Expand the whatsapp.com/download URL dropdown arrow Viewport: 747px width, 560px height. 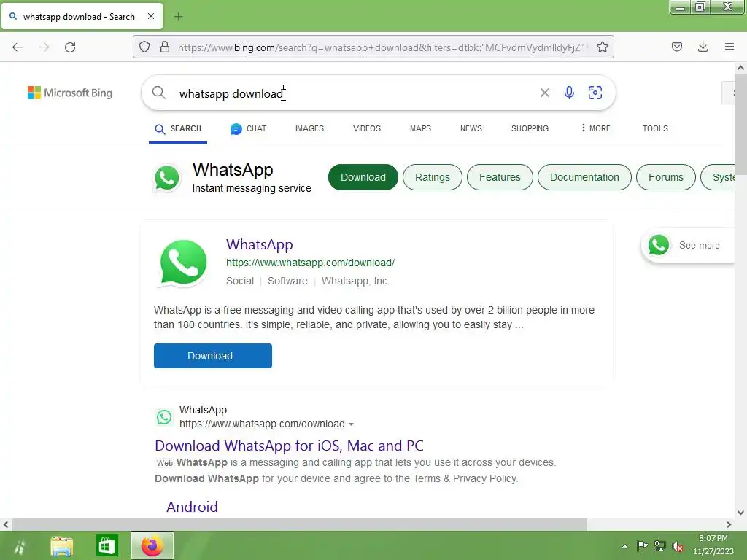(351, 424)
